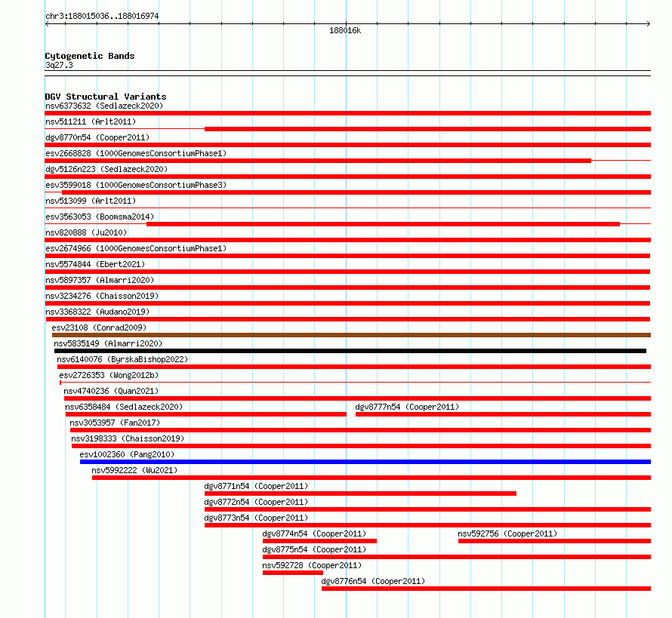Screen dimensions: 672x618
Task: Open nsv5897357 (Almarri2020) variant
Action: [100, 280]
